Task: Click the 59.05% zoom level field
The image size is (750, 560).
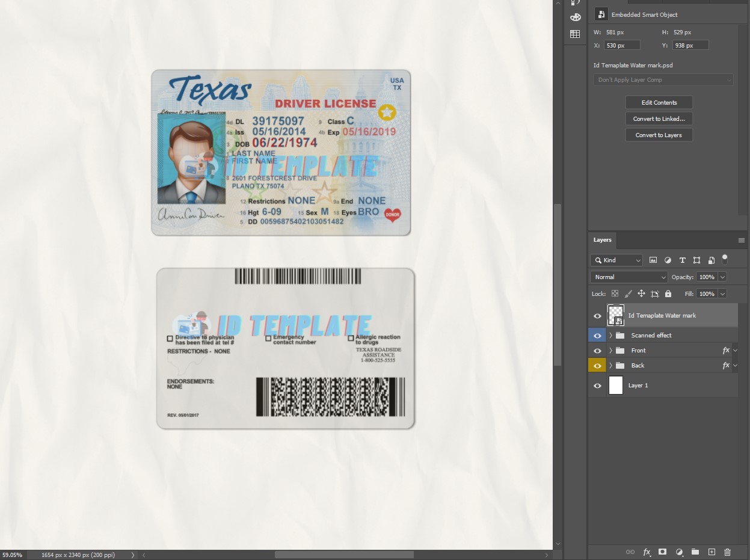Action: (12, 555)
